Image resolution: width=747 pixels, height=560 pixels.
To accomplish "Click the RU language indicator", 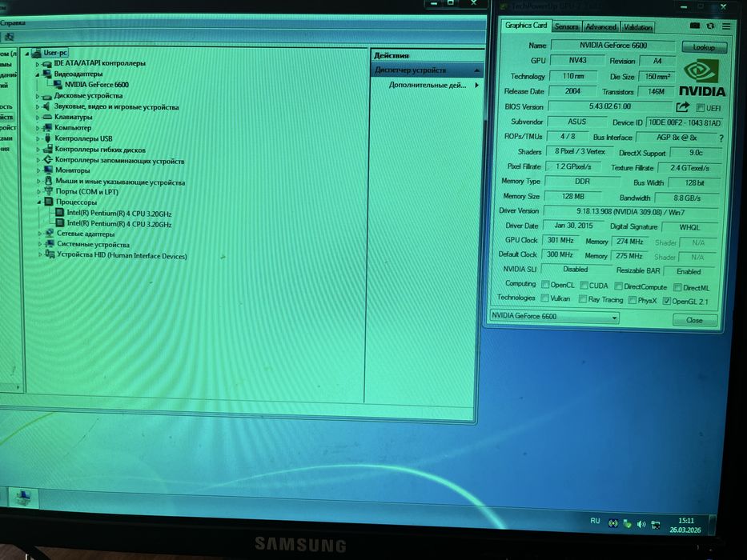I will coord(595,521).
